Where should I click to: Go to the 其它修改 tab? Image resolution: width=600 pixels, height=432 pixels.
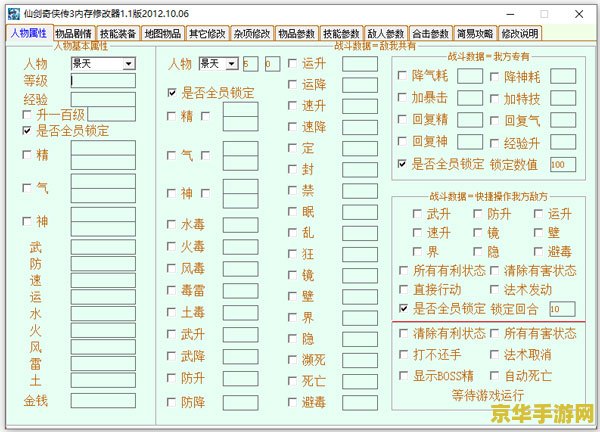pyautogui.click(x=207, y=34)
